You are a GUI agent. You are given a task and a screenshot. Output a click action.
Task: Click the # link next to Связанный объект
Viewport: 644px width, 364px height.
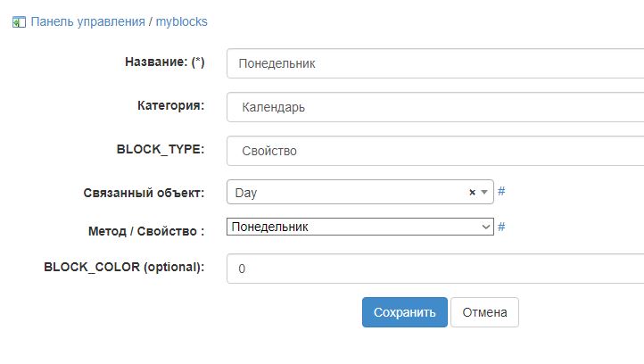(501, 191)
